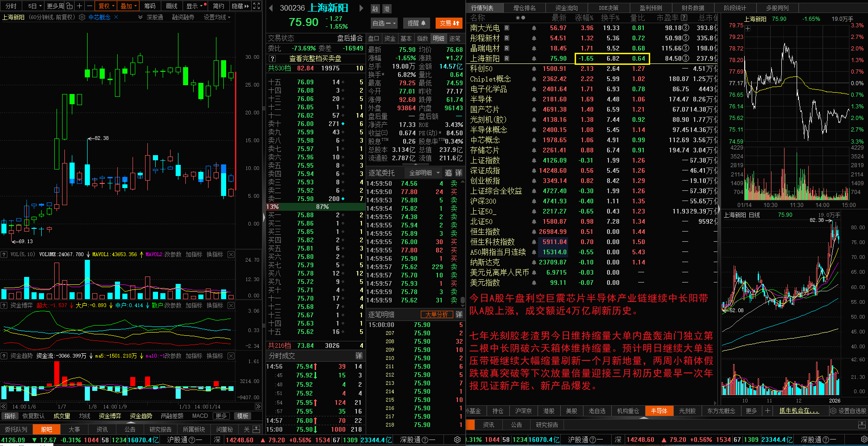Open settings gear in left status bar
This screenshot has width=868, height=446.
click(457, 440)
